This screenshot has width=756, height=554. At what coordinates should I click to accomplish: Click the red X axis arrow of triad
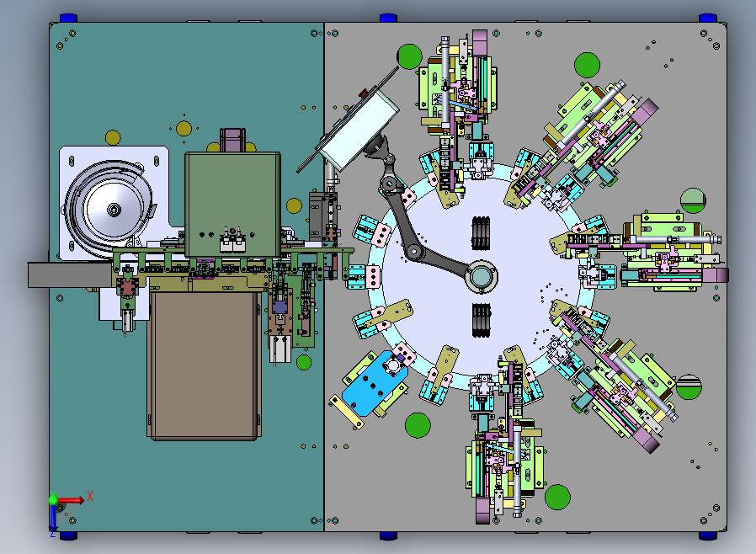pos(72,500)
